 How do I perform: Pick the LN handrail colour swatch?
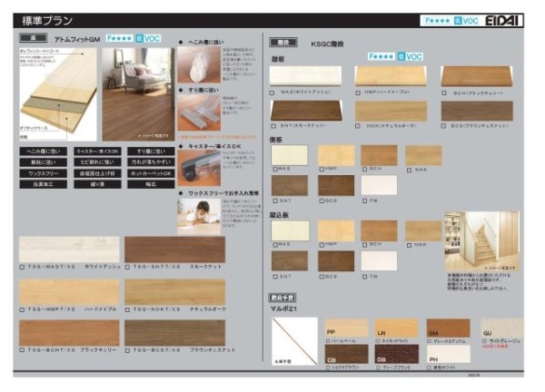[x=397, y=328]
